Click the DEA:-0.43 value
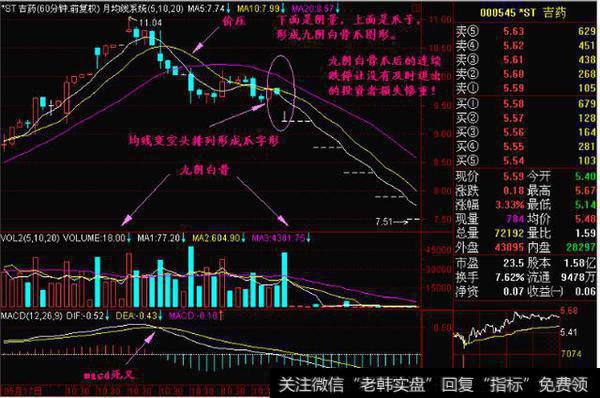 [x=137, y=316]
